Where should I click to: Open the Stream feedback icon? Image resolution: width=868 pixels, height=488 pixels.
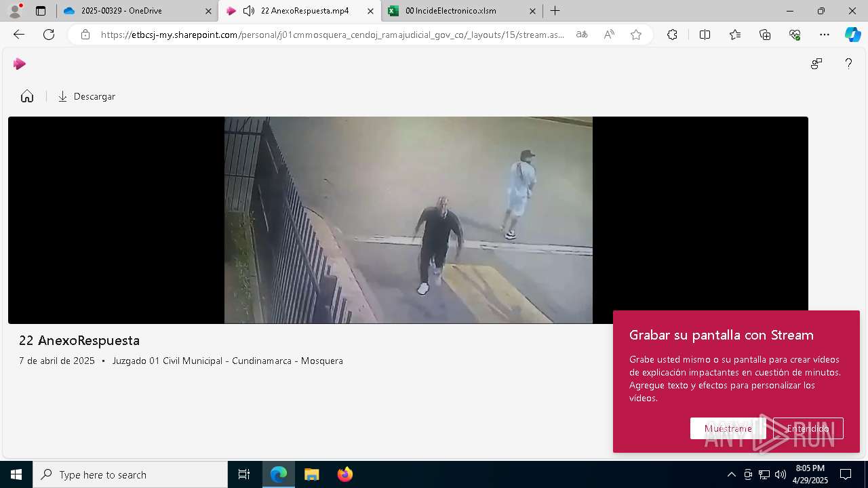816,64
